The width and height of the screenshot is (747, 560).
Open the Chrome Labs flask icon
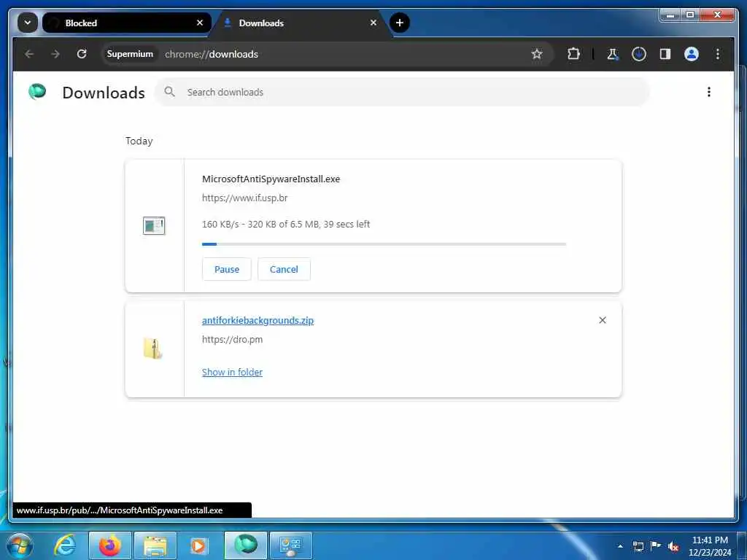pyautogui.click(x=613, y=54)
